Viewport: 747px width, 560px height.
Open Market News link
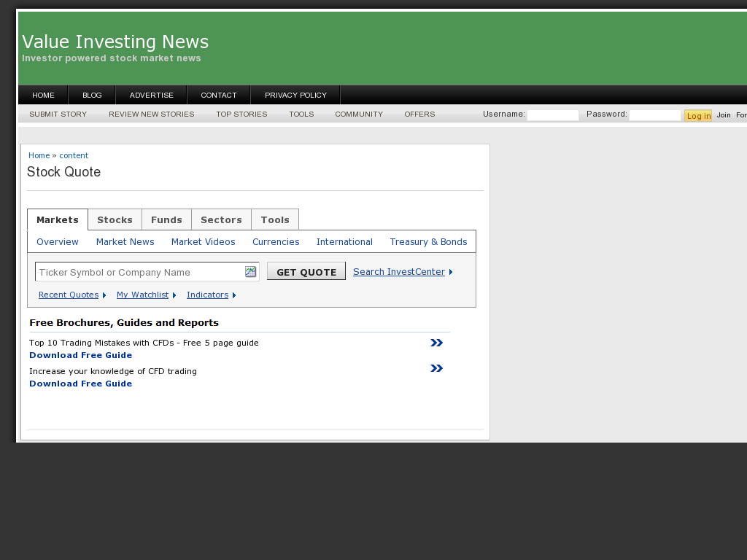tap(125, 242)
